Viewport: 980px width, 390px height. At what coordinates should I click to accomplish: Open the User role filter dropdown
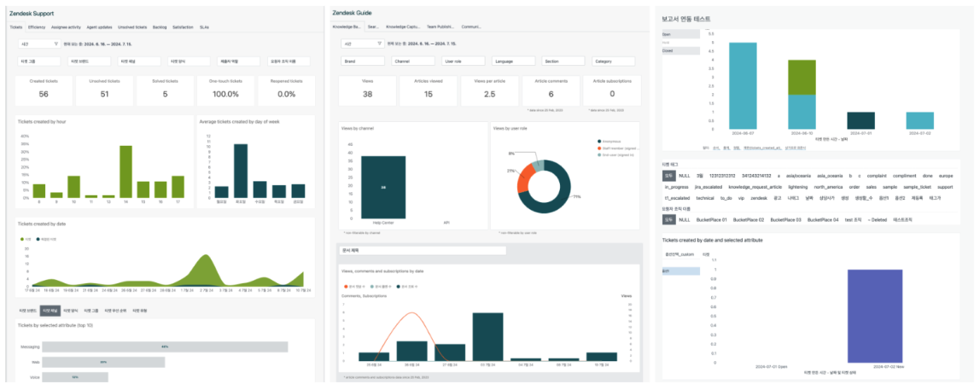pos(464,61)
